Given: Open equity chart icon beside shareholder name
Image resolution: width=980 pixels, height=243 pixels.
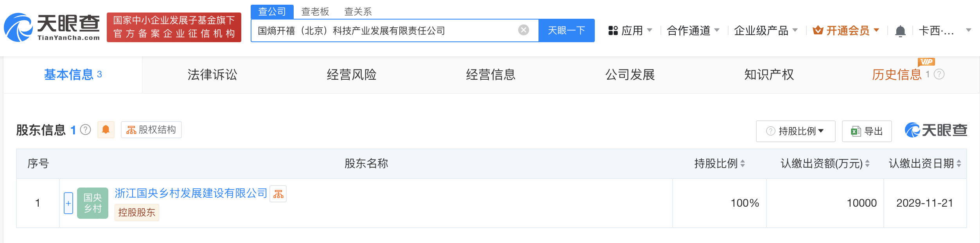Looking at the screenshot, I should pos(278,194).
